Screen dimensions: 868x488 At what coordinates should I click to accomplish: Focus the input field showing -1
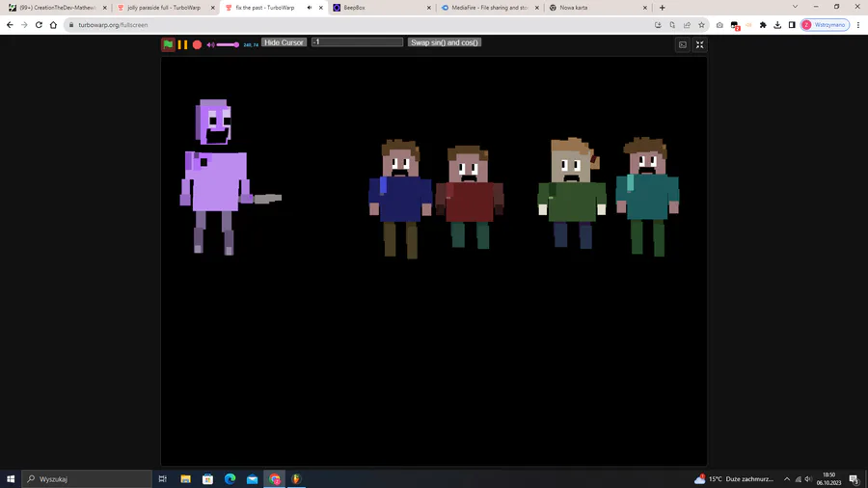[357, 42]
